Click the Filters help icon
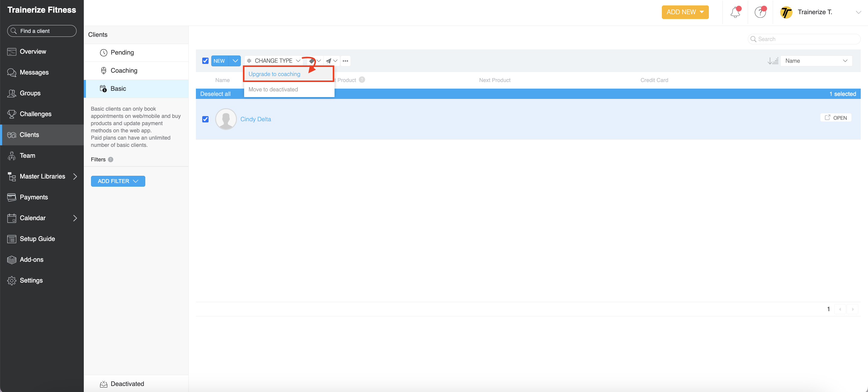868x392 pixels. click(111, 160)
